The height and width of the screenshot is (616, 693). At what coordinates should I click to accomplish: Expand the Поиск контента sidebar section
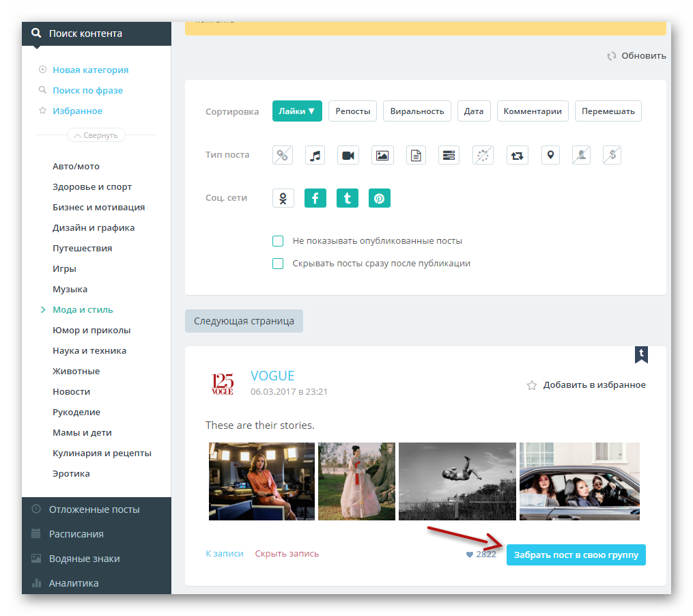coord(85,33)
